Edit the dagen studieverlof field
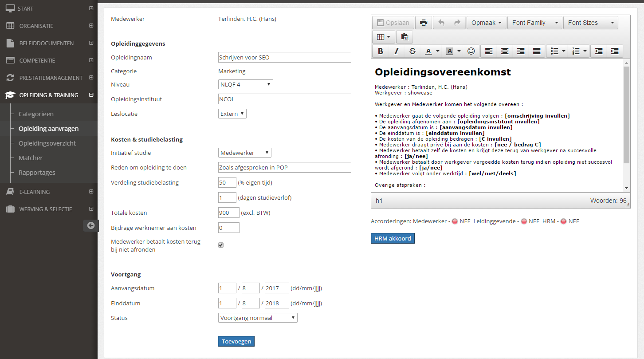This screenshot has width=644, height=359. tap(227, 197)
